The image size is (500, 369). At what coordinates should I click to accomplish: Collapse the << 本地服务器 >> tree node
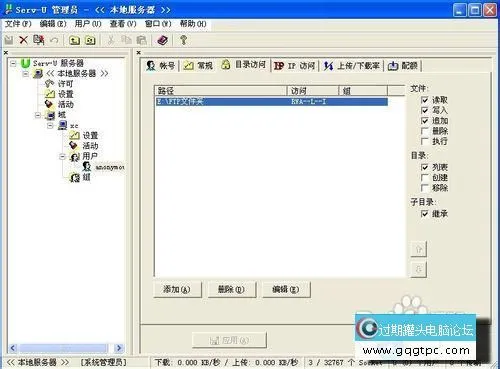pos(26,73)
